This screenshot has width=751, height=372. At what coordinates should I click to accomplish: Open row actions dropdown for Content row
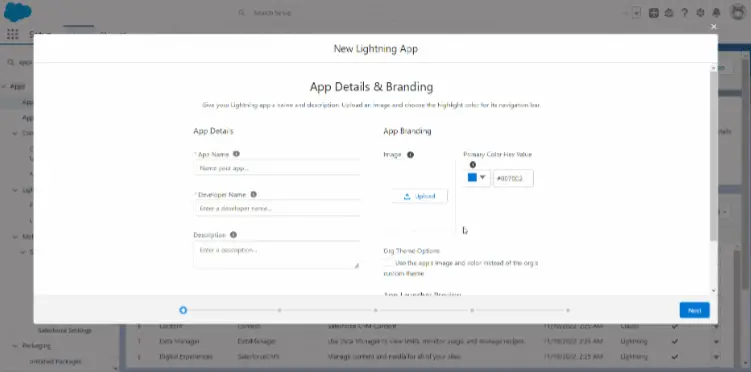[717, 327]
